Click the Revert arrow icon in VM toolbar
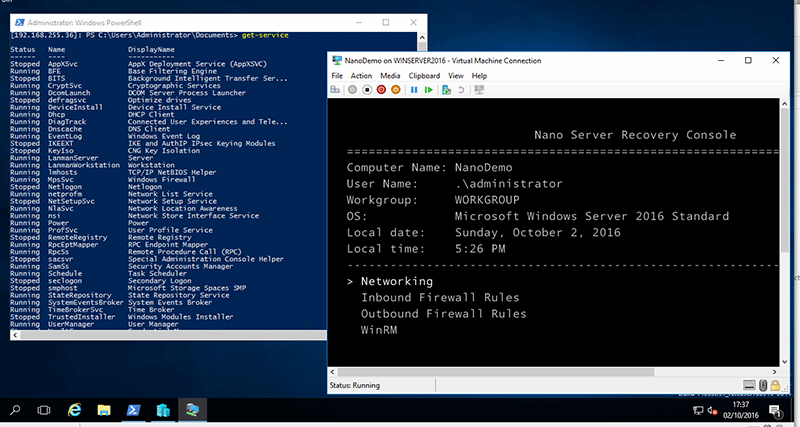Viewport: 800px width, 427px height. (x=461, y=90)
